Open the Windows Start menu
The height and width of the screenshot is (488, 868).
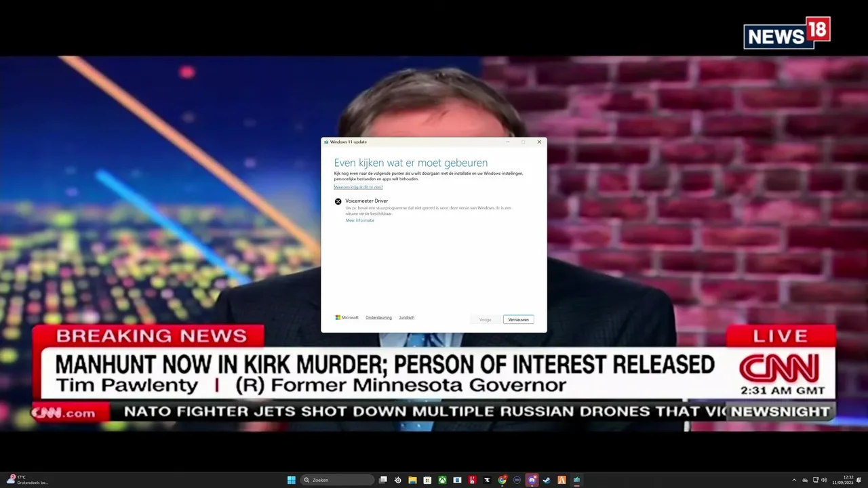click(x=292, y=480)
